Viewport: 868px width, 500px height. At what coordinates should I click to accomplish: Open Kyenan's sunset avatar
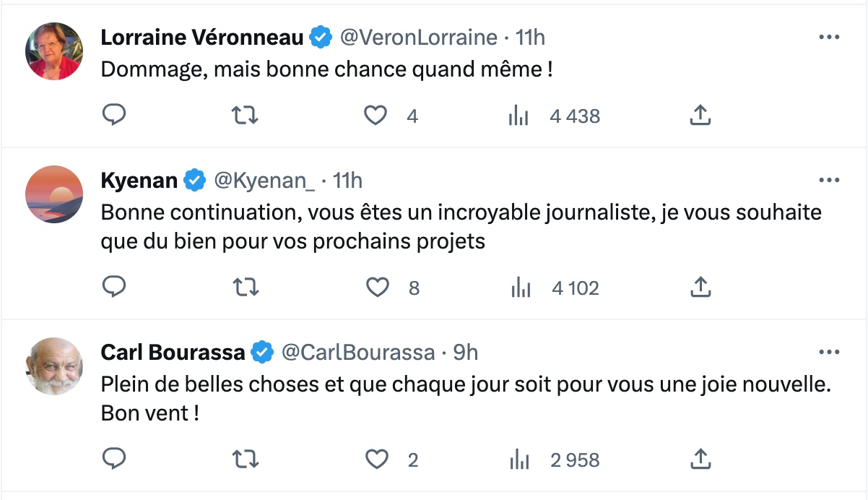(54, 194)
